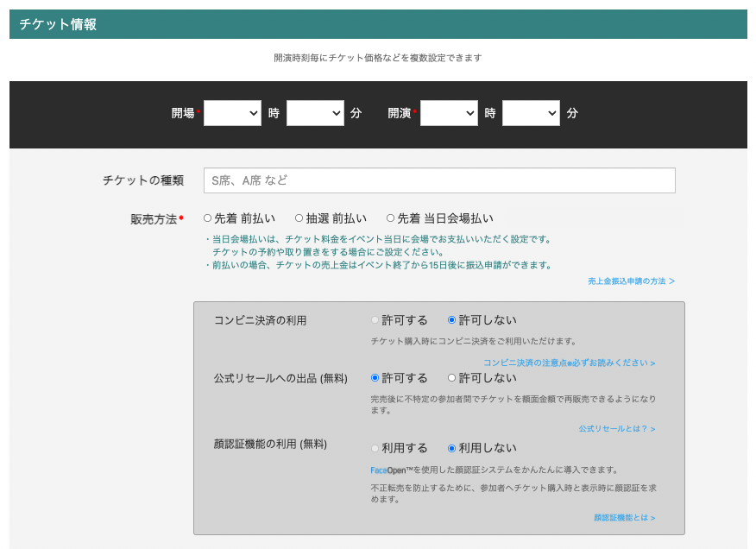The height and width of the screenshot is (549, 756).
Task: Click the 開演時刻毎にチケット価格 description text
Action: pyautogui.click(x=378, y=58)
